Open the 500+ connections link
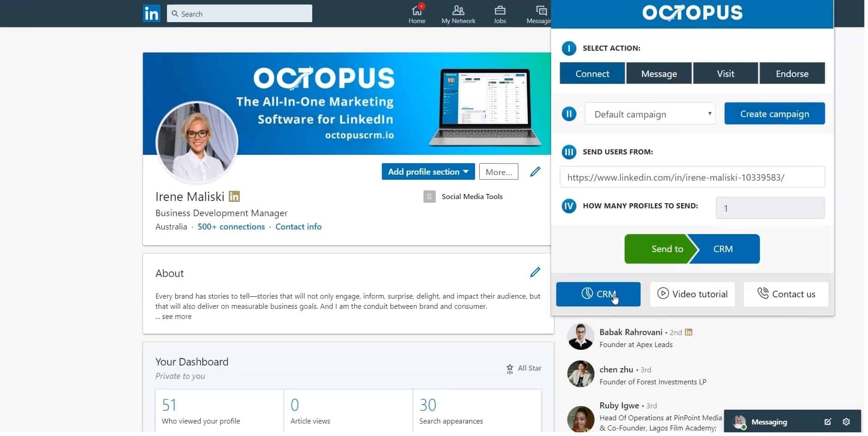 click(232, 227)
